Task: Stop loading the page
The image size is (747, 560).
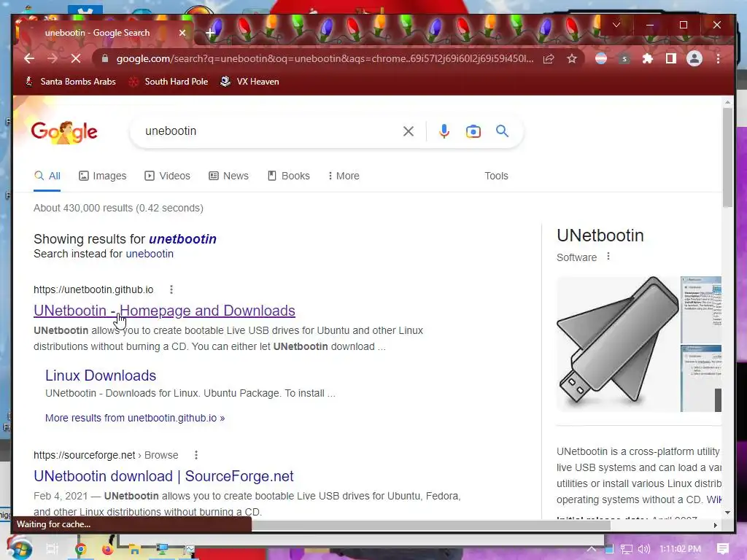Action: coord(76,58)
